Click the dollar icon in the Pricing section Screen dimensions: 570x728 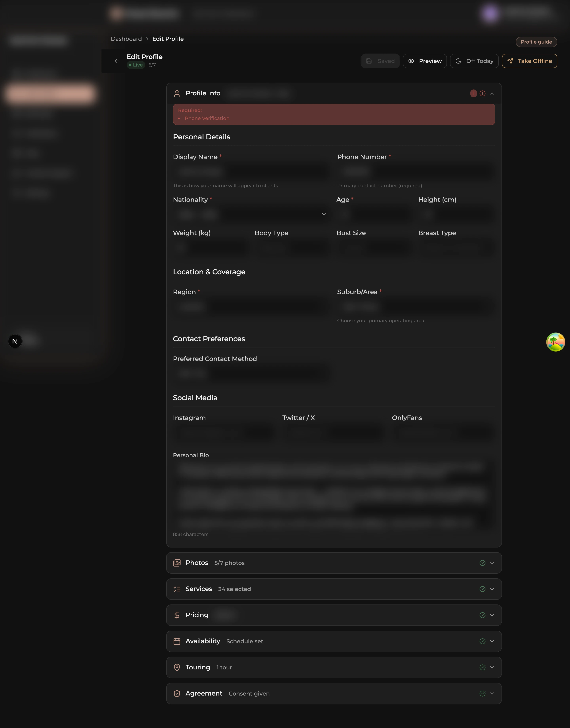tap(177, 615)
